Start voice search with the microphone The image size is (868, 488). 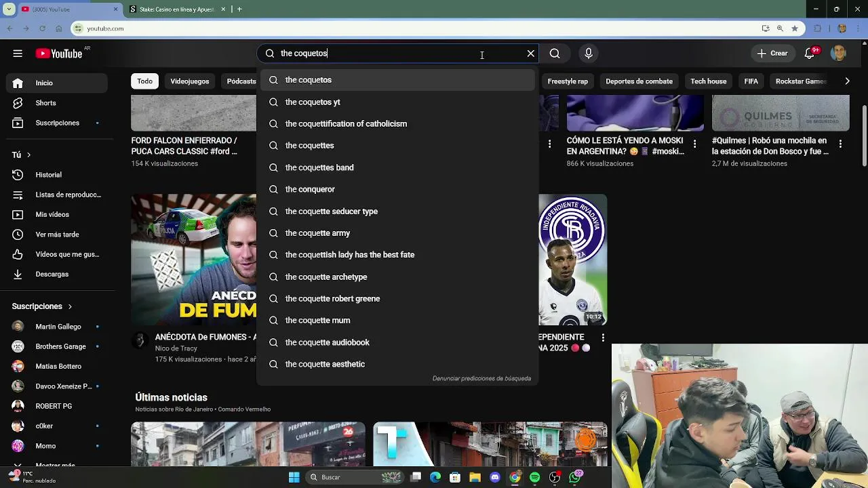pos(589,54)
